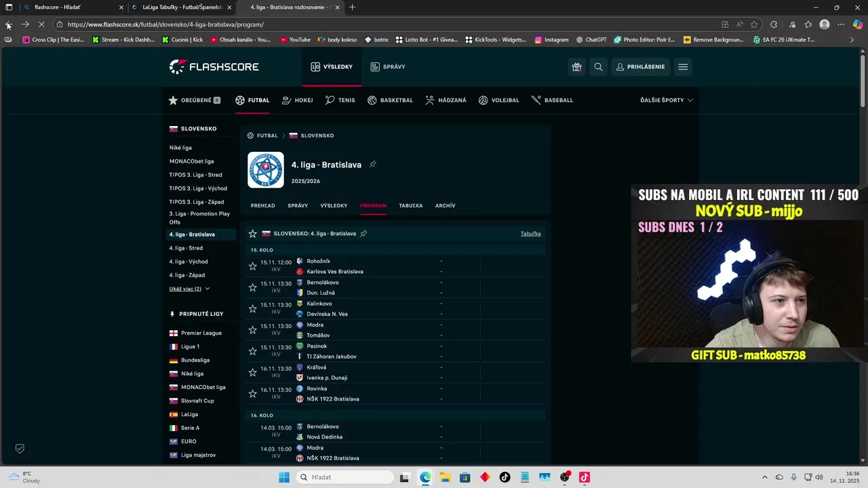
Task: Bookmark this page with the star icon
Action: (x=754, y=24)
